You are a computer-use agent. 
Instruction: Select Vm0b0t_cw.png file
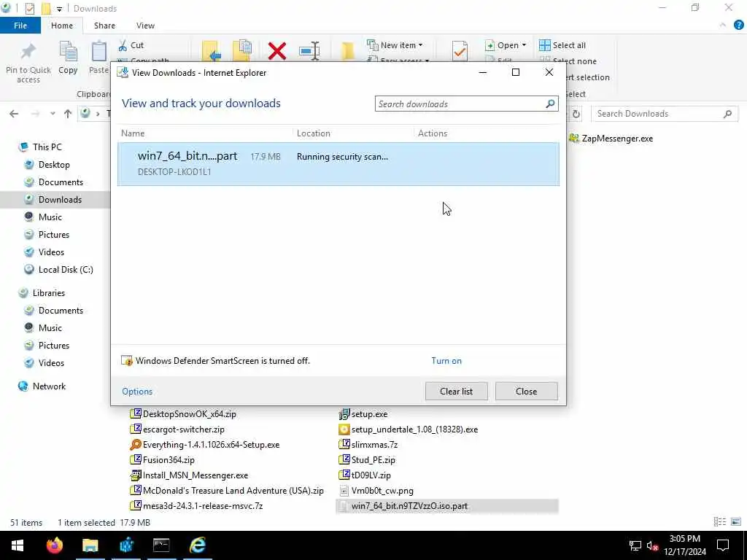376,491
